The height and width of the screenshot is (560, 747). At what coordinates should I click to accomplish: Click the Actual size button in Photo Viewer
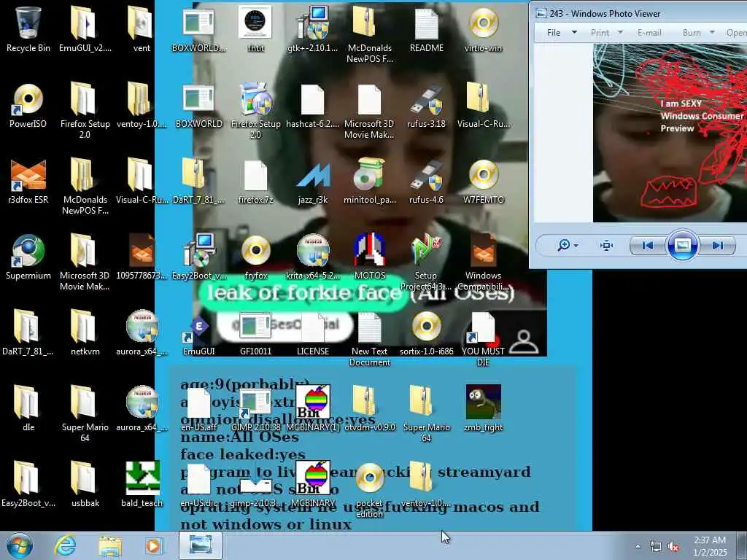[606, 245]
